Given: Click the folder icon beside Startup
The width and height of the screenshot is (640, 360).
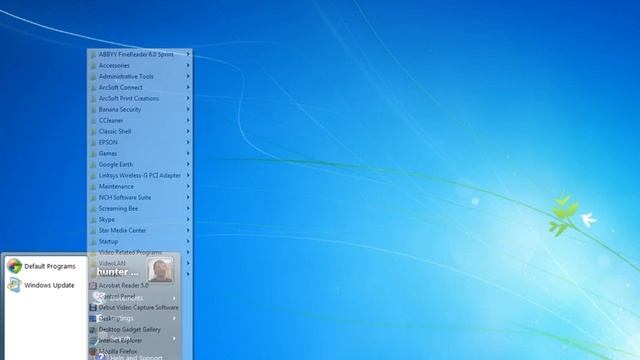Looking at the screenshot, I should (93, 242).
